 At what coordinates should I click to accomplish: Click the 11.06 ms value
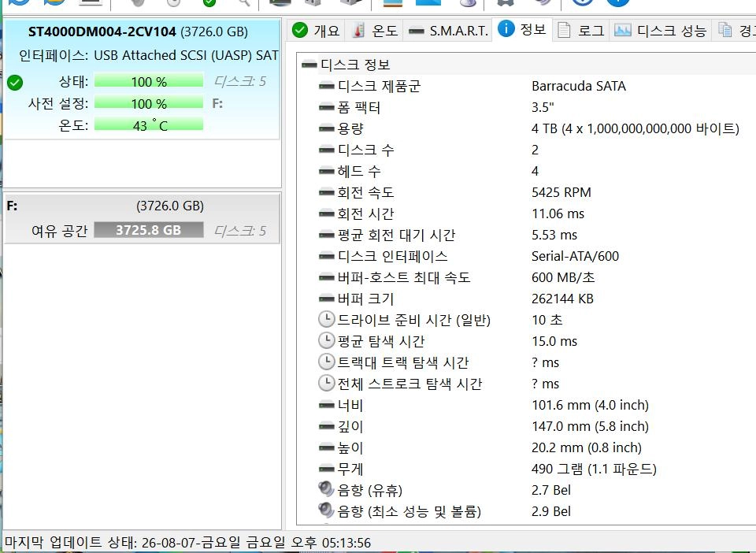pos(558,213)
